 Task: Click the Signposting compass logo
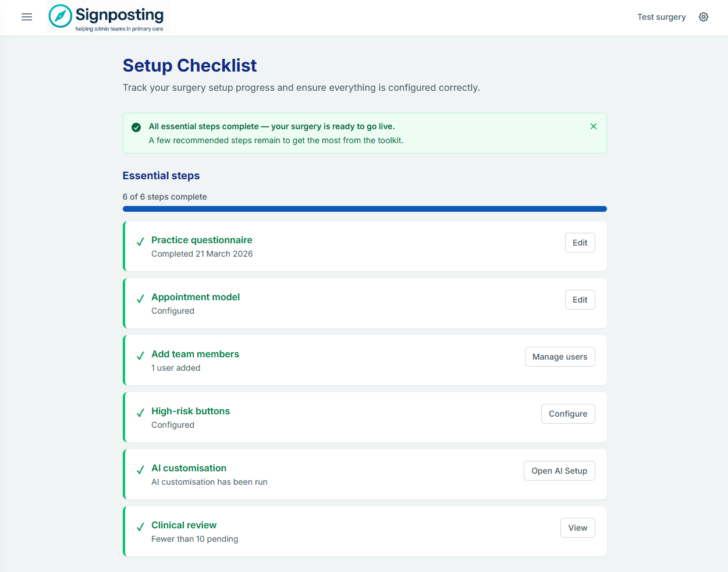click(61, 16)
